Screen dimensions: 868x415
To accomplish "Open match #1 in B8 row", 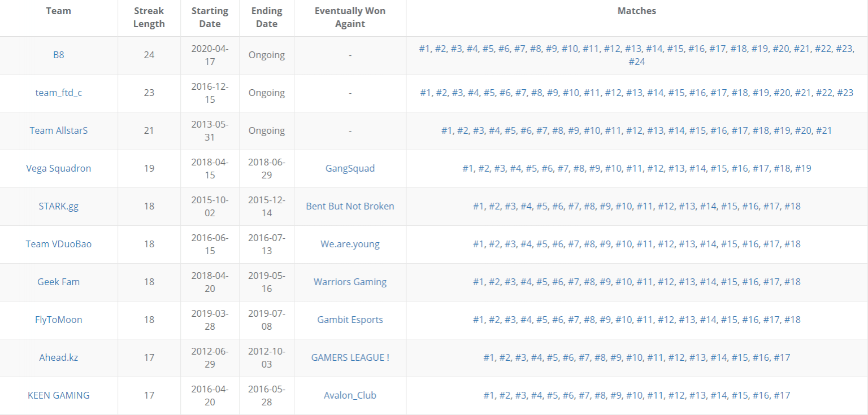I will pyautogui.click(x=424, y=49).
